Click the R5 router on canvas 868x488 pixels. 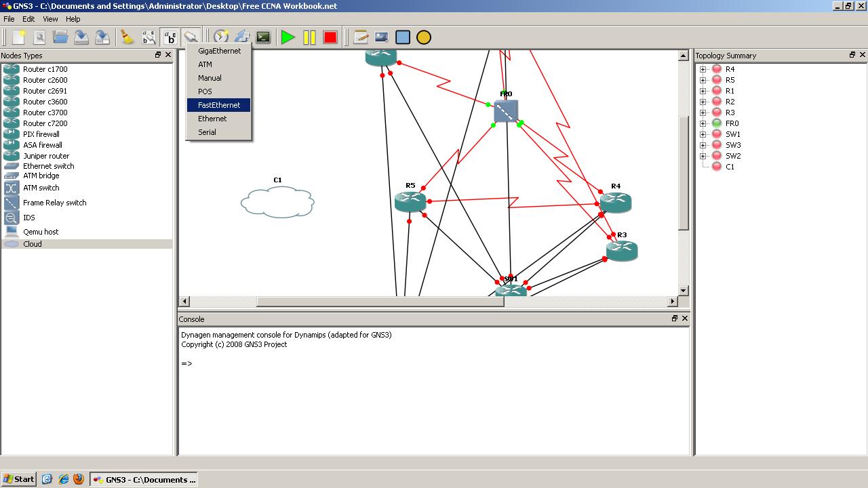410,201
